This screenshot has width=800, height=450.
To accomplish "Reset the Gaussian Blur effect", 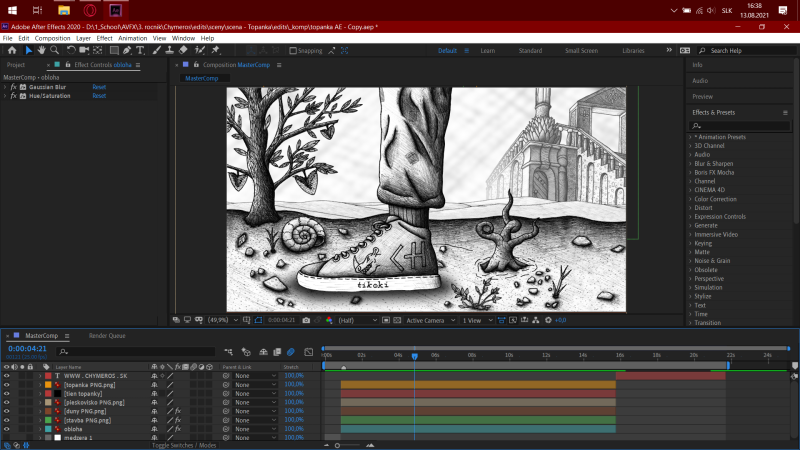I will pos(99,87).
